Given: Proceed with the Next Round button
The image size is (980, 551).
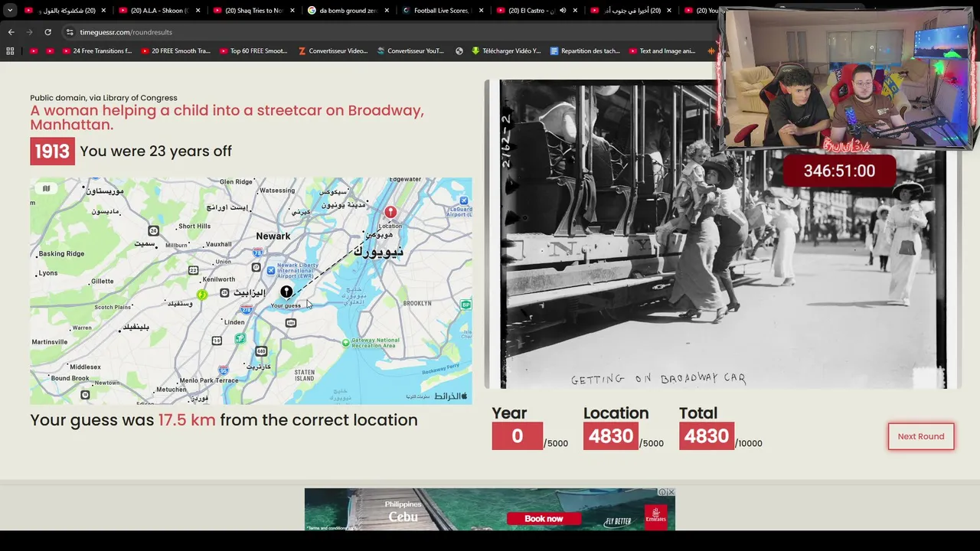Looking at the screenshot, I should [921, 436].
